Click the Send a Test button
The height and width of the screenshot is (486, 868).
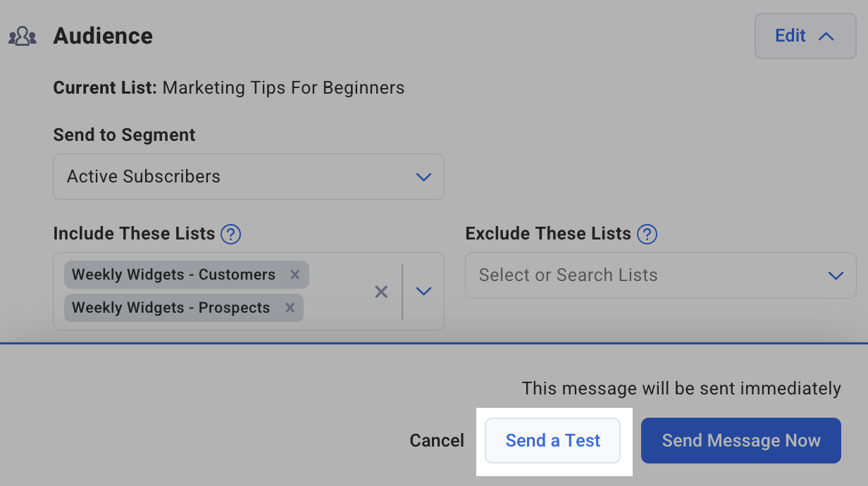coord(552,441)
